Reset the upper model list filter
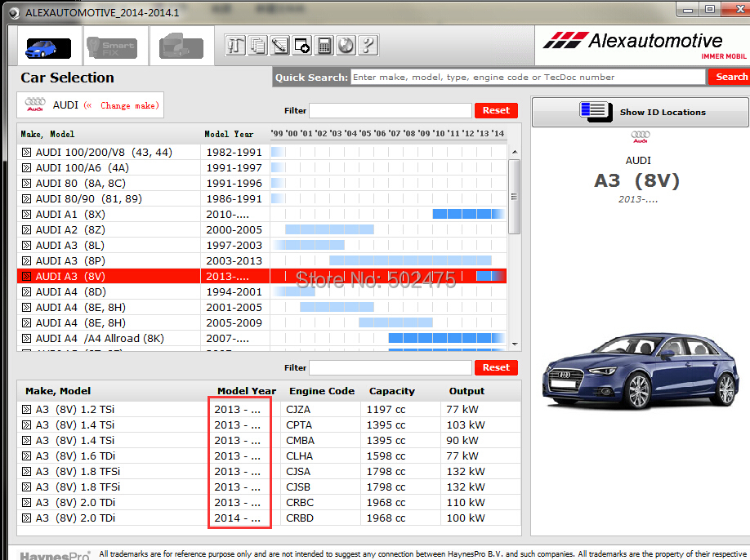 pos(495,110)
